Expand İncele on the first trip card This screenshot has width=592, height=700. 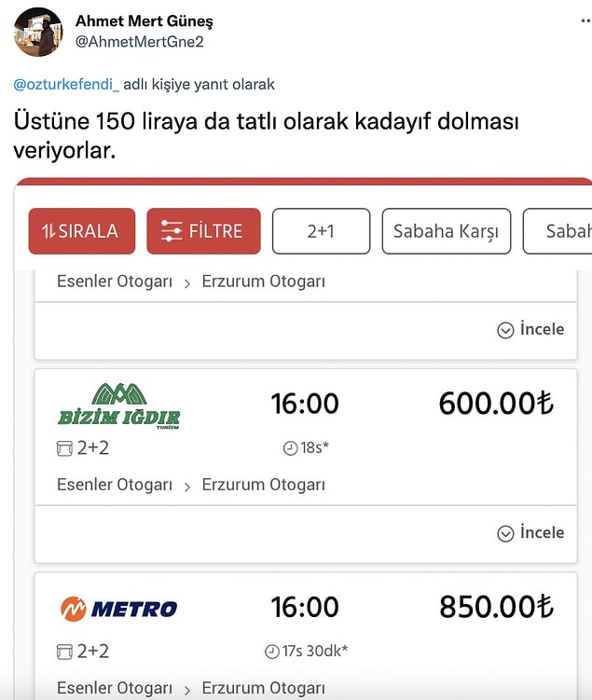[x=530, y=329]
